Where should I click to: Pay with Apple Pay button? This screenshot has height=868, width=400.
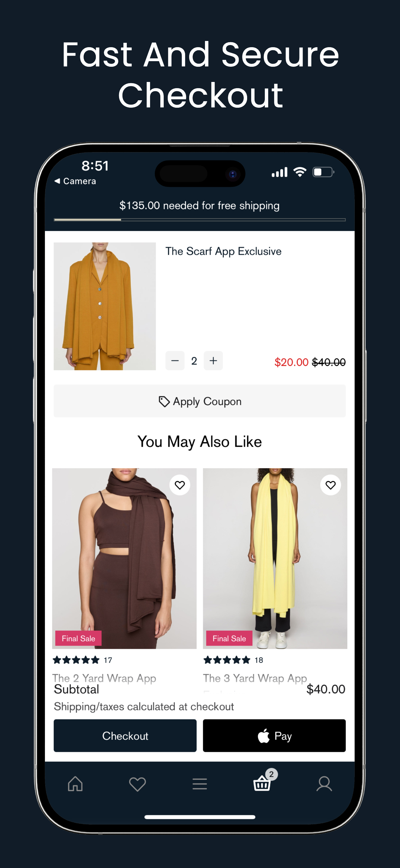(274, 735)
